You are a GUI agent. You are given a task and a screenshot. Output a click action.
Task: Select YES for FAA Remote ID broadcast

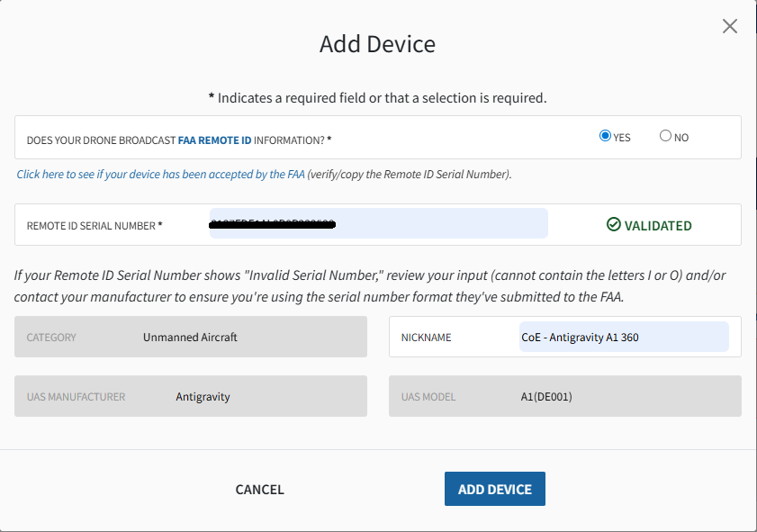pyautogui.click(x=605, y=136)
